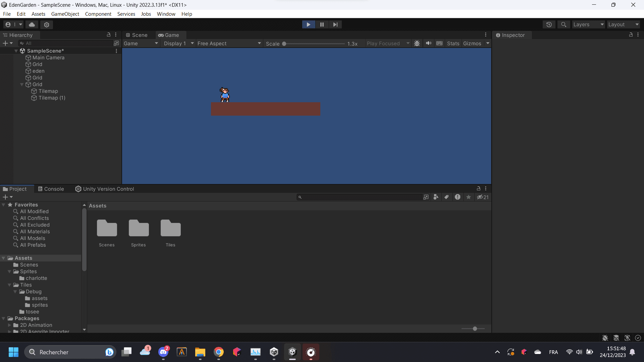Toggle the Stats overlay
The height and width of the screenshot is (362, 644).
click(453, 44)
